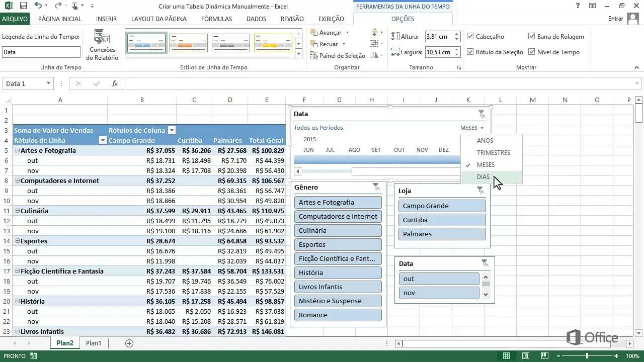Open Ribbon display options icon
The height and width of the screenshot is (362, 644).
tap(593, 6)
